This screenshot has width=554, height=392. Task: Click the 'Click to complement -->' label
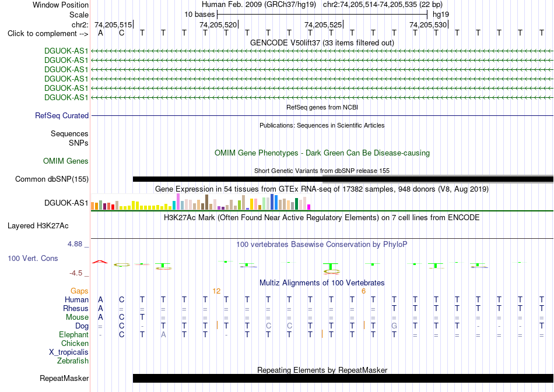[x=48, y=34]
